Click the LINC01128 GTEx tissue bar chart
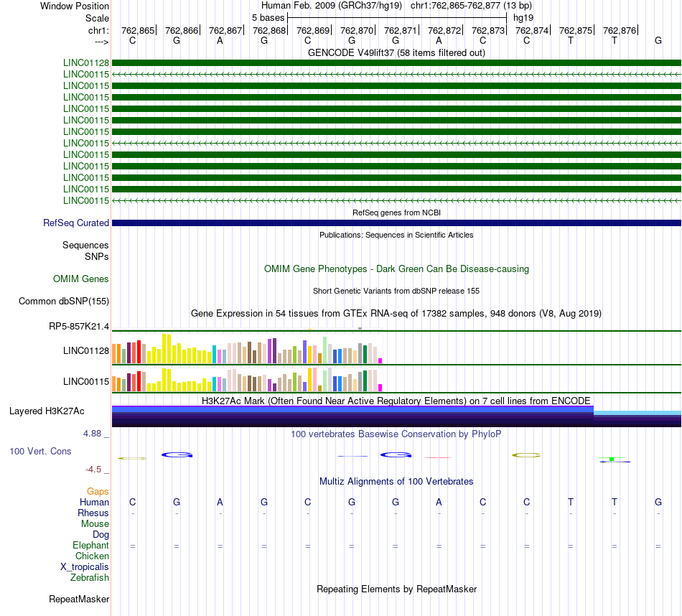The height and width of the screenshot is (616, 682). click(247, 348)
